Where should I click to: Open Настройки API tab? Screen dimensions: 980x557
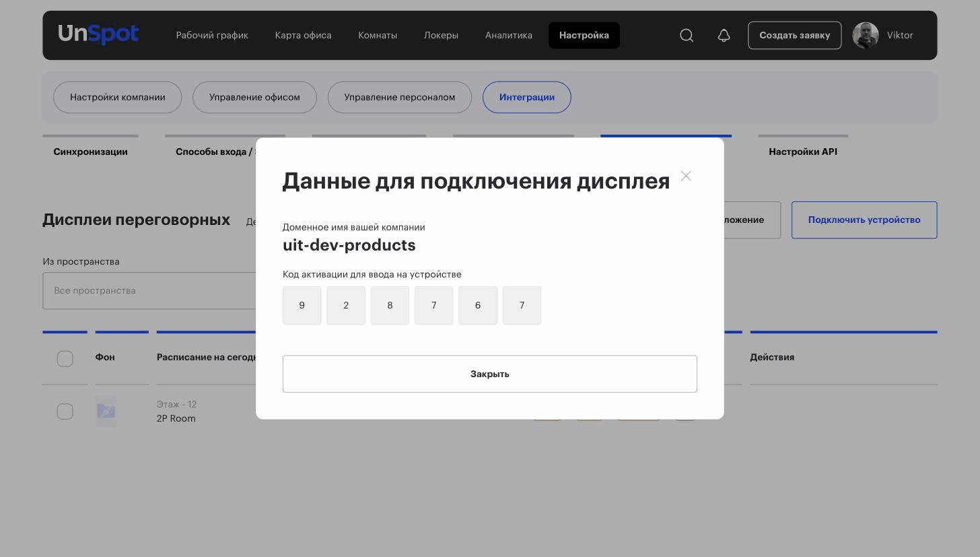(x=803, y=152)
